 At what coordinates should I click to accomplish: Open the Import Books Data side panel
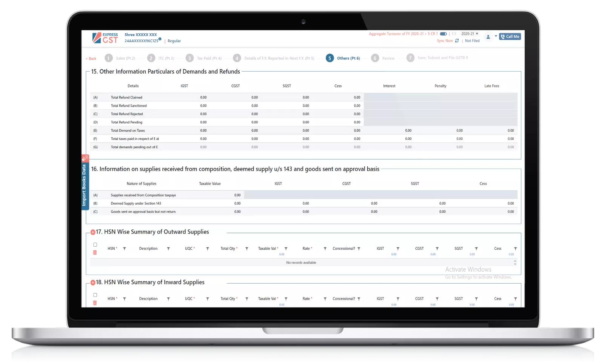(84, 185)
